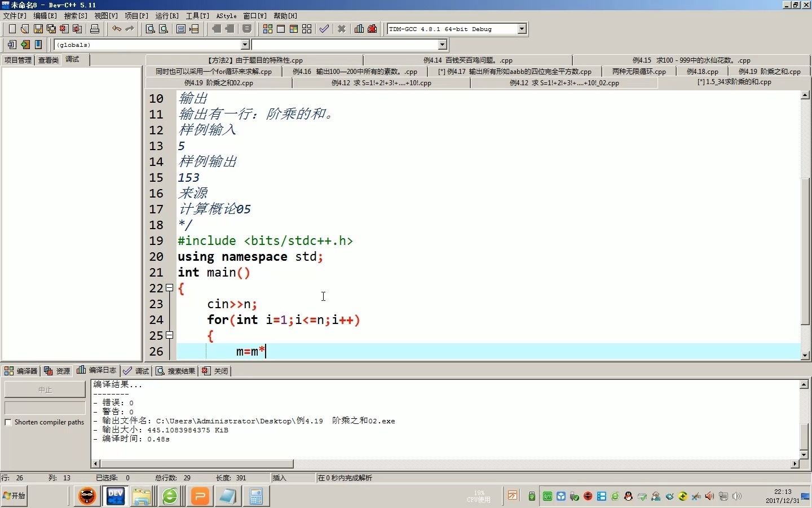Click the Replace toolbar icon
Screen dimensions: 812x508
point(164,29)
